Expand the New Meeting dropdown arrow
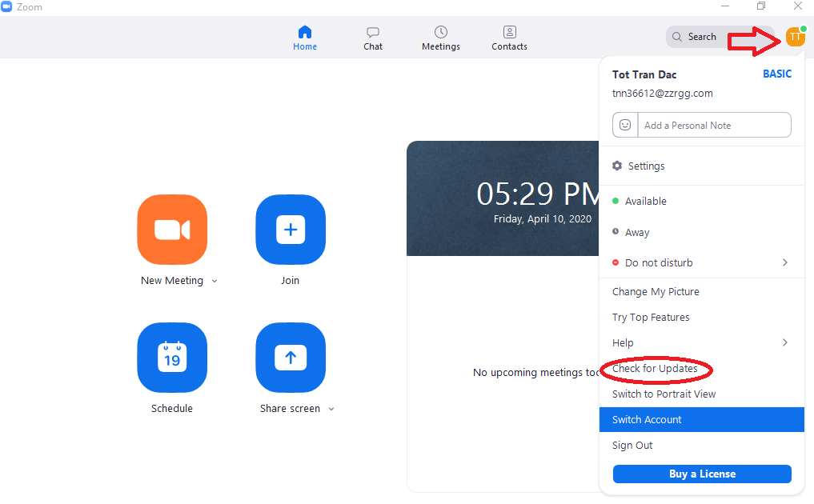814x504 pixels. (215, 282)
